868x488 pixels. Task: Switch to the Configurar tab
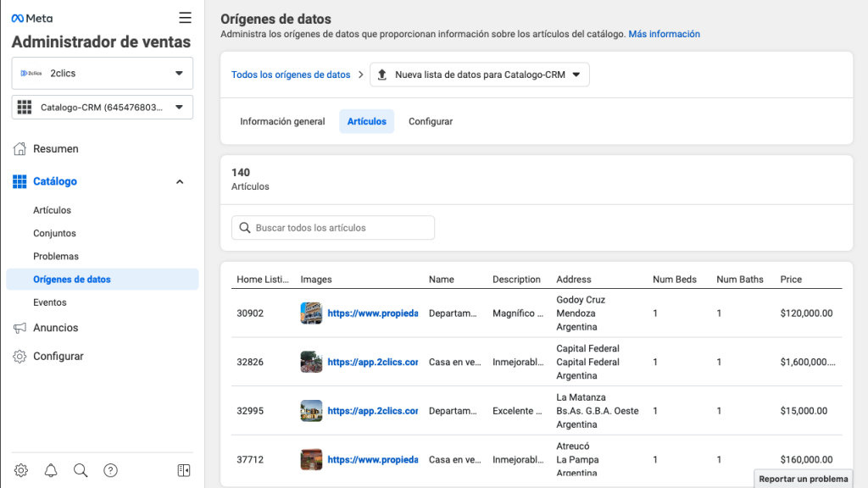431,121
